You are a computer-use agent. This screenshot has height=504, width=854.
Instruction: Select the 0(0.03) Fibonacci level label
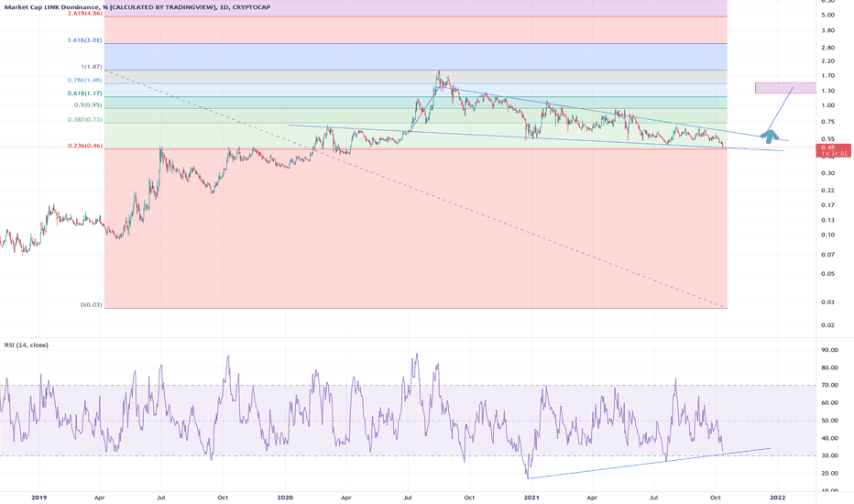coord(92,304)
